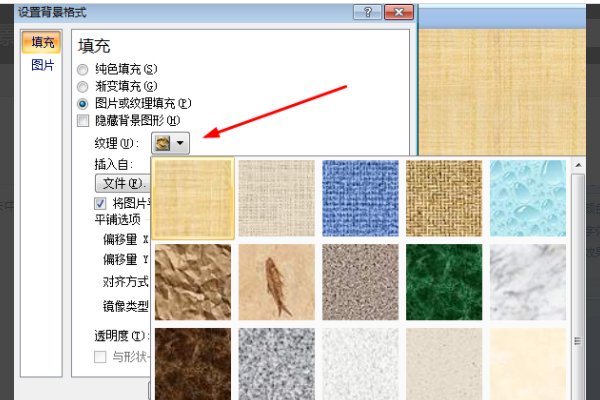Click the 文件 insert button
600x400 pixels.
pos(122,183)
